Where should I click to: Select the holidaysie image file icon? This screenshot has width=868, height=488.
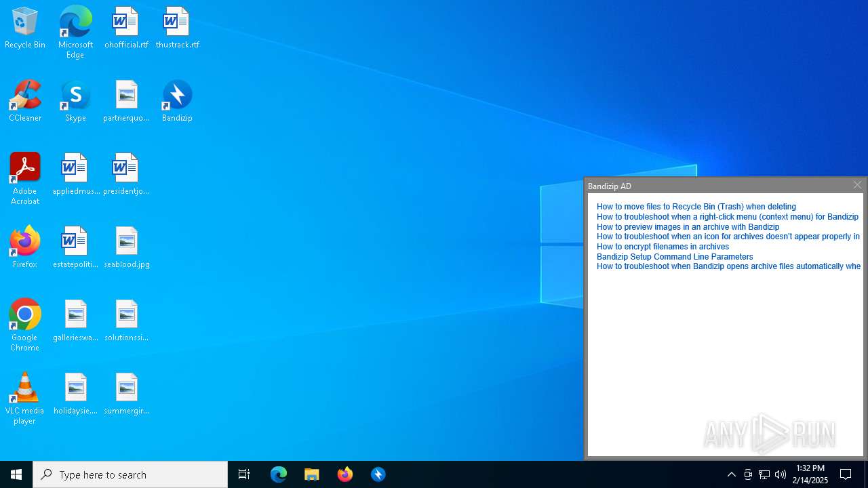point(75,394)
